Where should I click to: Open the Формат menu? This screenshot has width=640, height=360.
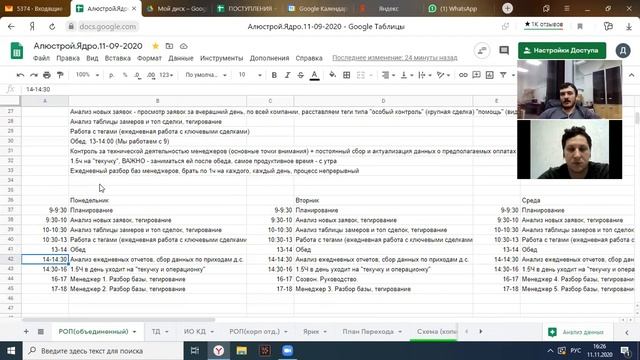click(149, 58)
